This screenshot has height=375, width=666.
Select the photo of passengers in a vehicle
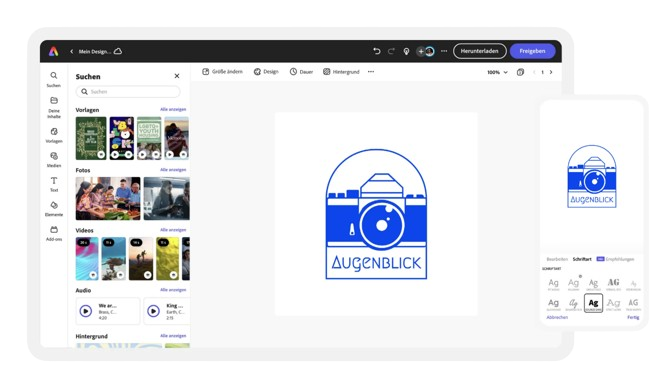(166, 198)
